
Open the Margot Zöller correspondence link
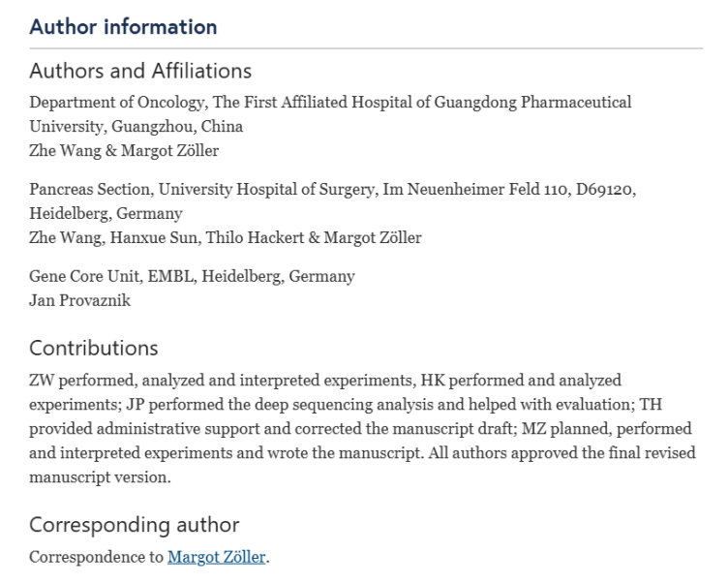(216, 557)
